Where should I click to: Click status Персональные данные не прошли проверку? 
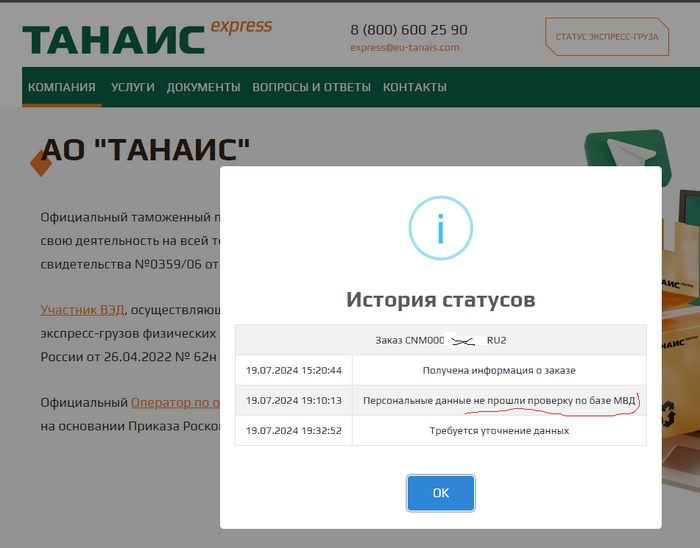[x=499, y=400]
